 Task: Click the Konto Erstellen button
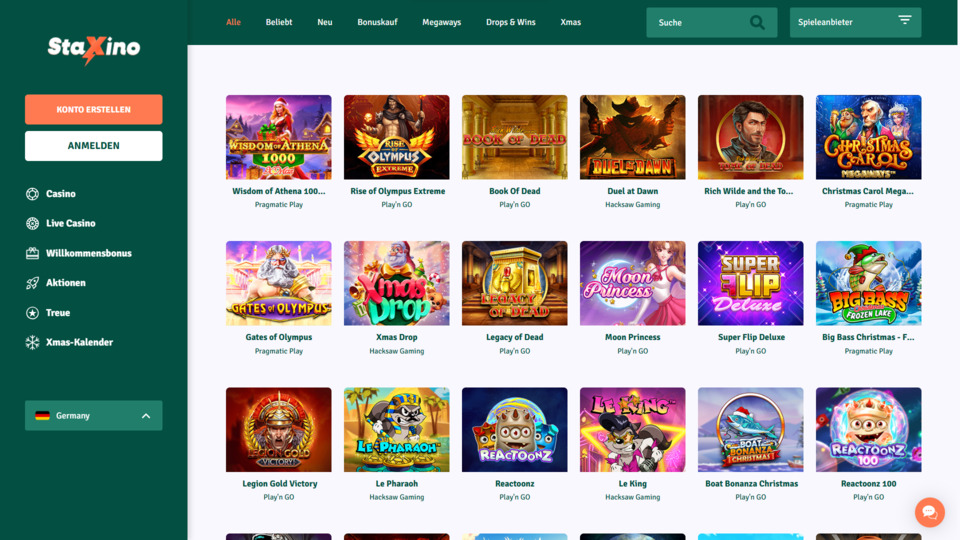click(94, 110)
